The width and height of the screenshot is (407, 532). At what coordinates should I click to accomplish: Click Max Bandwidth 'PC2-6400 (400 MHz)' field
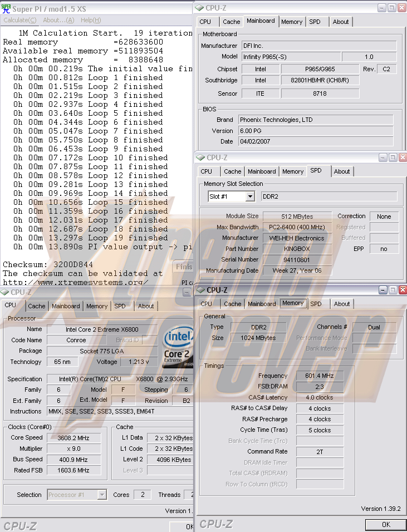(x=297, y=227)
